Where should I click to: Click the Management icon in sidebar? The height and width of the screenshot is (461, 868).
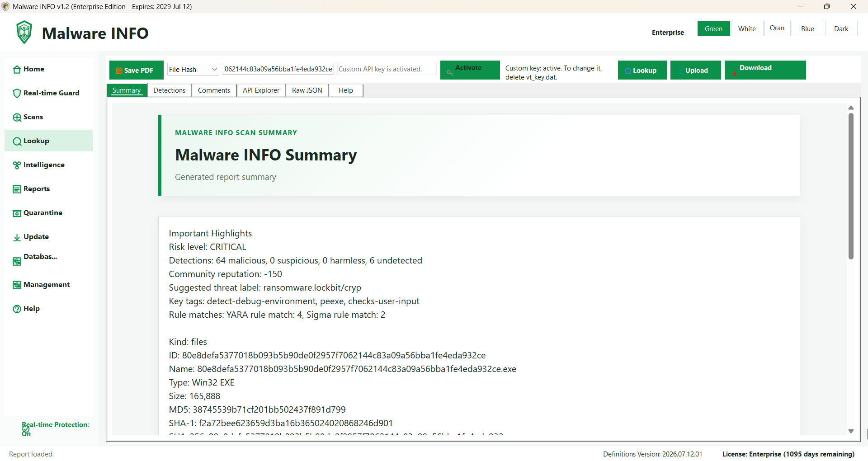(x=17, y=285)
